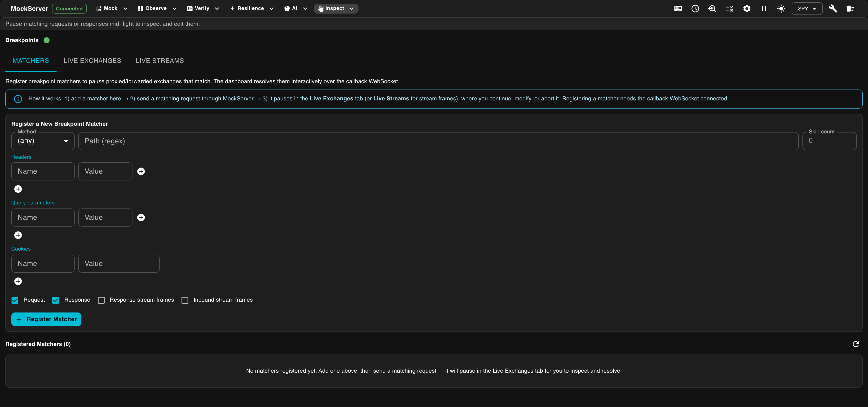
Task: Add a new cookie row
Action: pos(18,281)
